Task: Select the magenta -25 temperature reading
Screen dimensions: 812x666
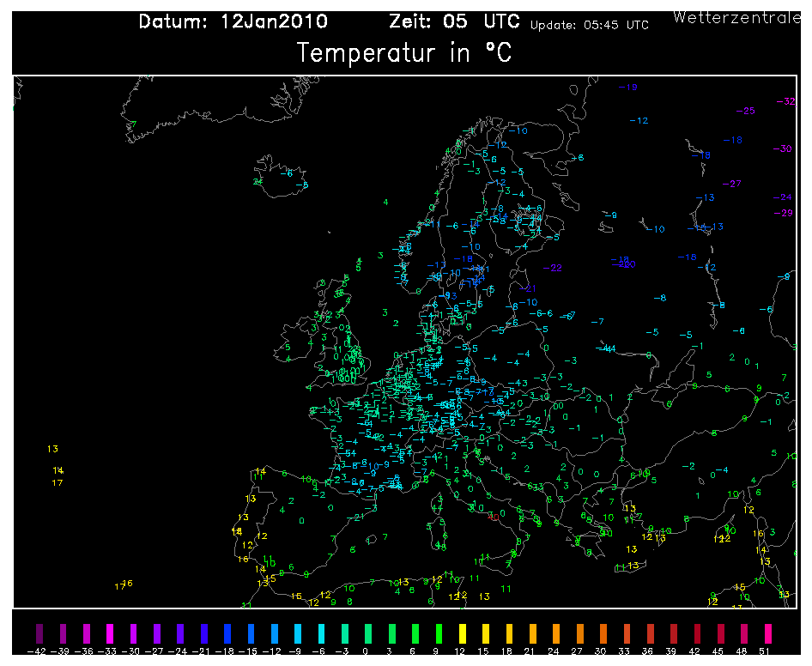Action: (x=746, y=111)
